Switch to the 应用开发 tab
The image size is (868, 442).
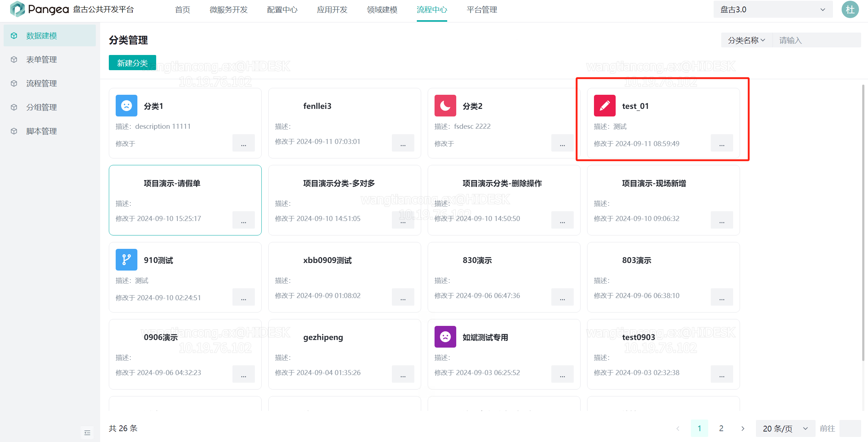click(x=332, y=10)
